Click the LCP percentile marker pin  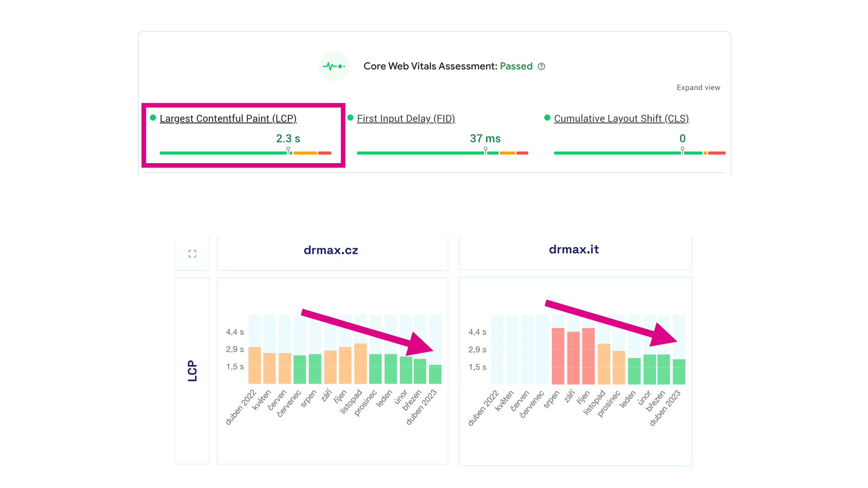coord(288,150)
